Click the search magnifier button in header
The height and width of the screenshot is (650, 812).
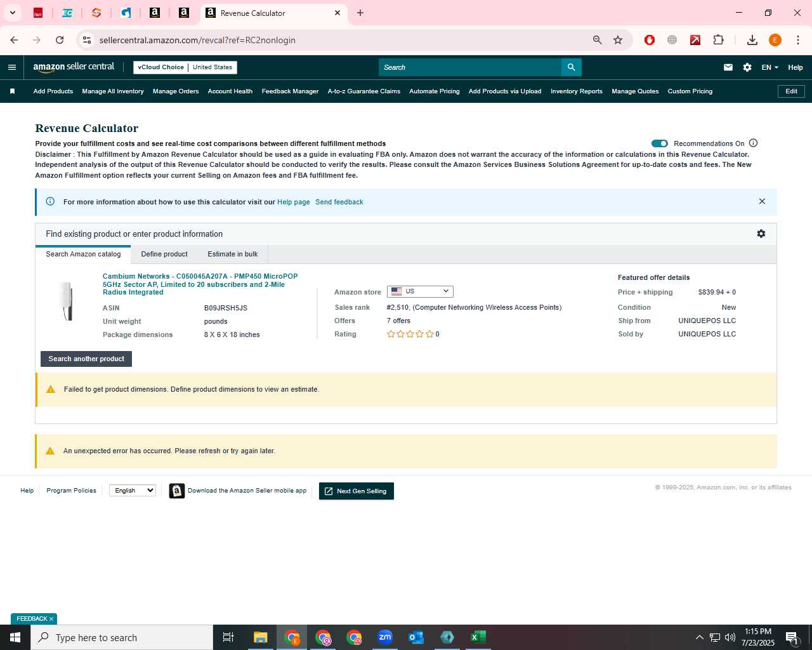point(572,67)
